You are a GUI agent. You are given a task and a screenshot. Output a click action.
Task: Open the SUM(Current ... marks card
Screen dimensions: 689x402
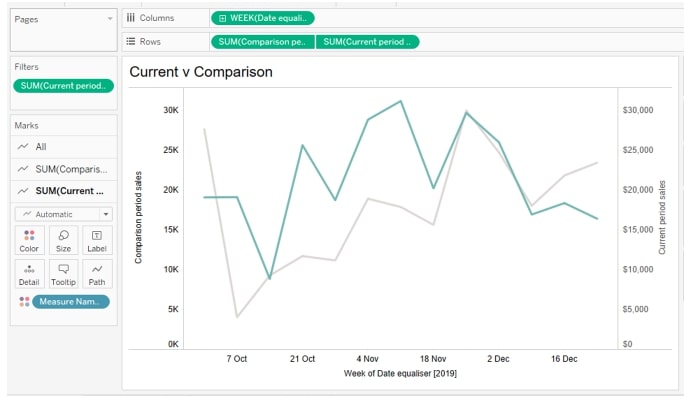click(x=64, y=191)
